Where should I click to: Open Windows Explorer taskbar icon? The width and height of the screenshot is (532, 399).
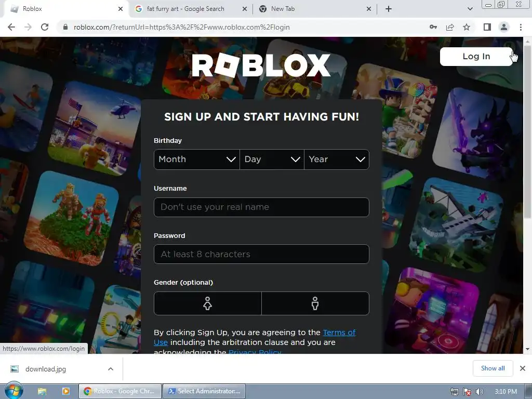[42, 391]
